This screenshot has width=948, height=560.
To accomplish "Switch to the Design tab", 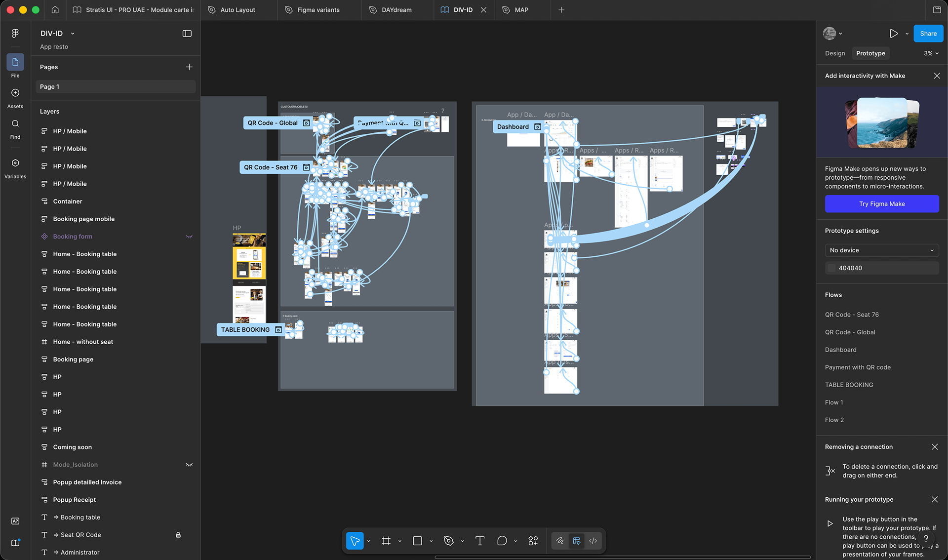I will click(834, 53).
